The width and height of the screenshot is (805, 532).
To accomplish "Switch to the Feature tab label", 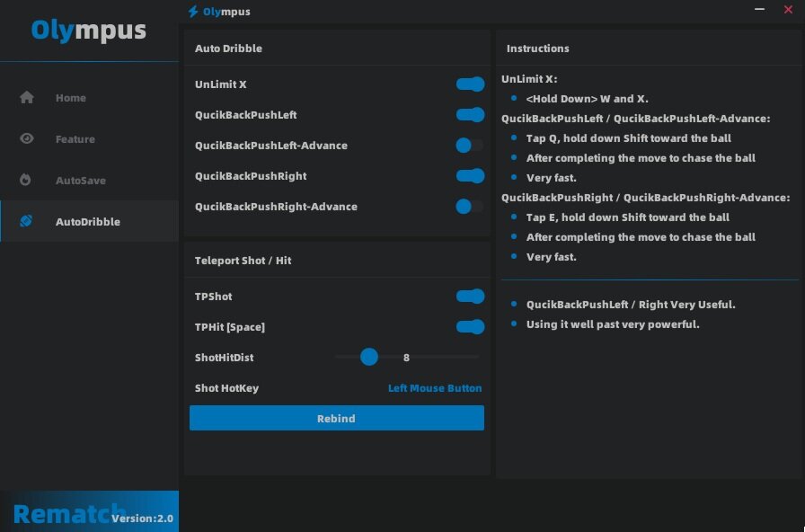I will (x=75, y=139).
